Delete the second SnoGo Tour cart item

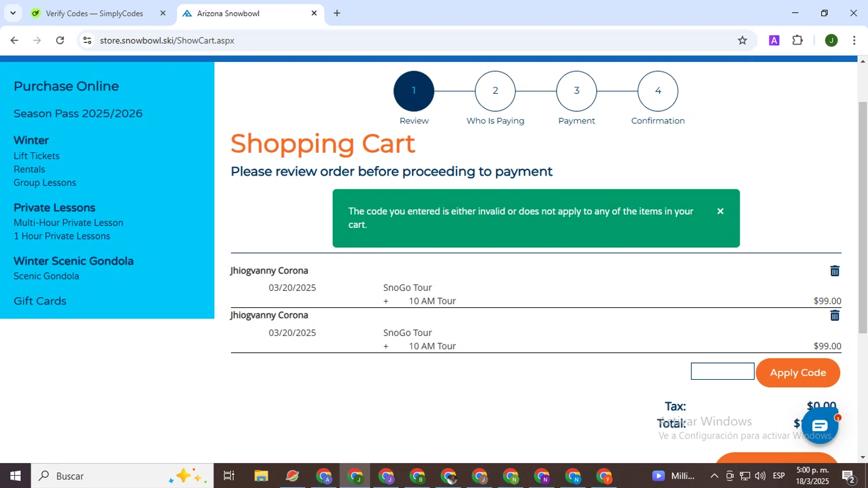coord(834,315)
